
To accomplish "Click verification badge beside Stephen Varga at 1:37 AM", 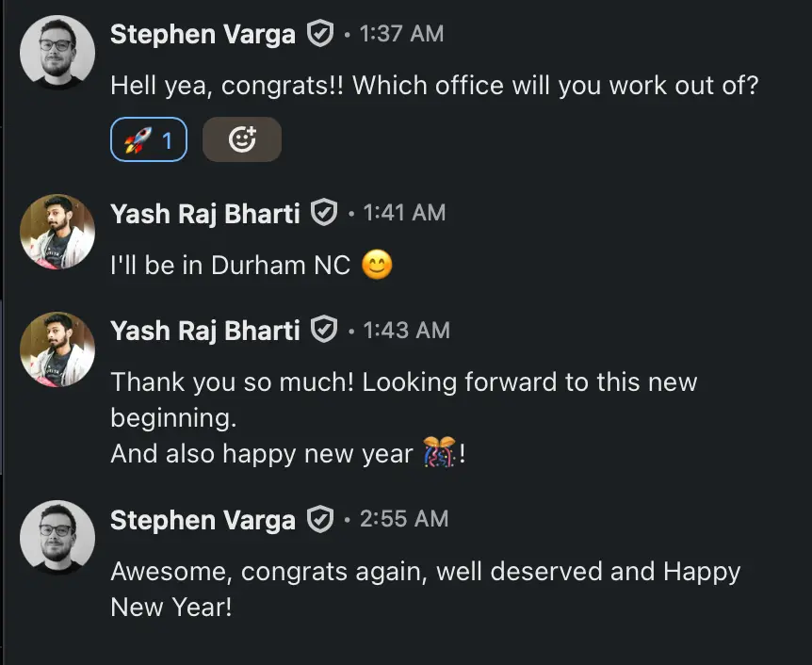I will [320, 35].
